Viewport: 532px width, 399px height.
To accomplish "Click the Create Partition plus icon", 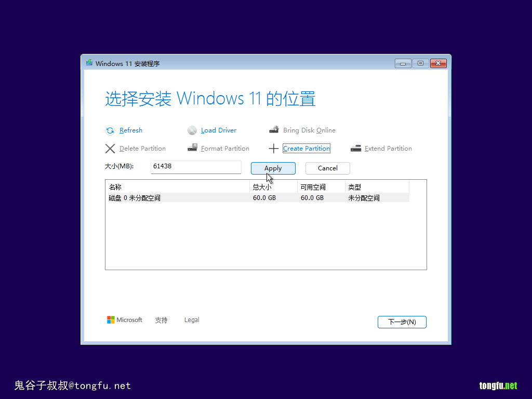I will [273, 149].
